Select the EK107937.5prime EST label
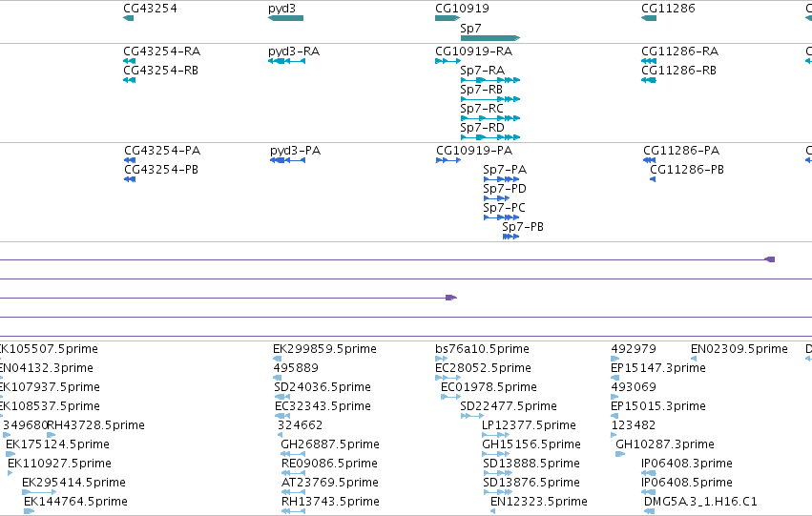 [x=50, y=387]
